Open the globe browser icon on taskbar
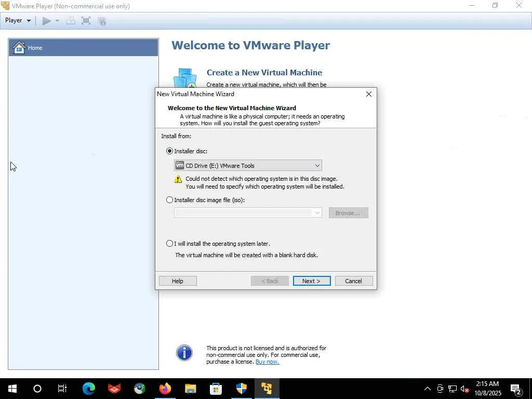 139,389
